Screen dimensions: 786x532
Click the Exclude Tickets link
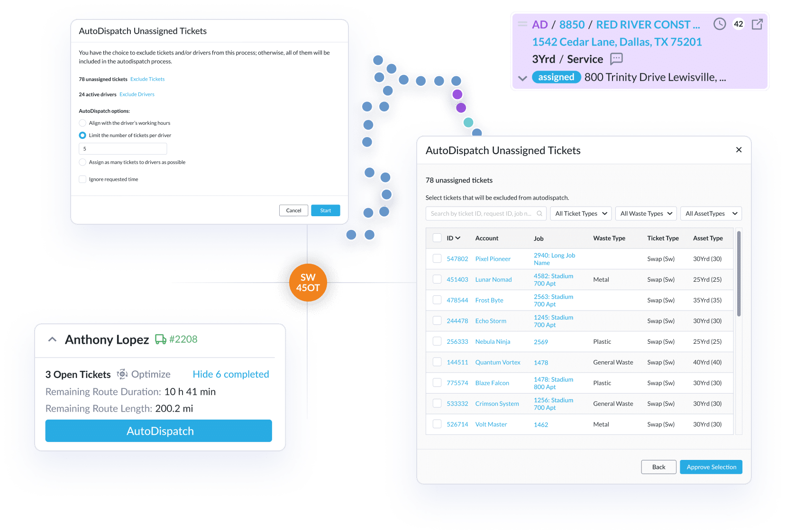click(147, 79)
